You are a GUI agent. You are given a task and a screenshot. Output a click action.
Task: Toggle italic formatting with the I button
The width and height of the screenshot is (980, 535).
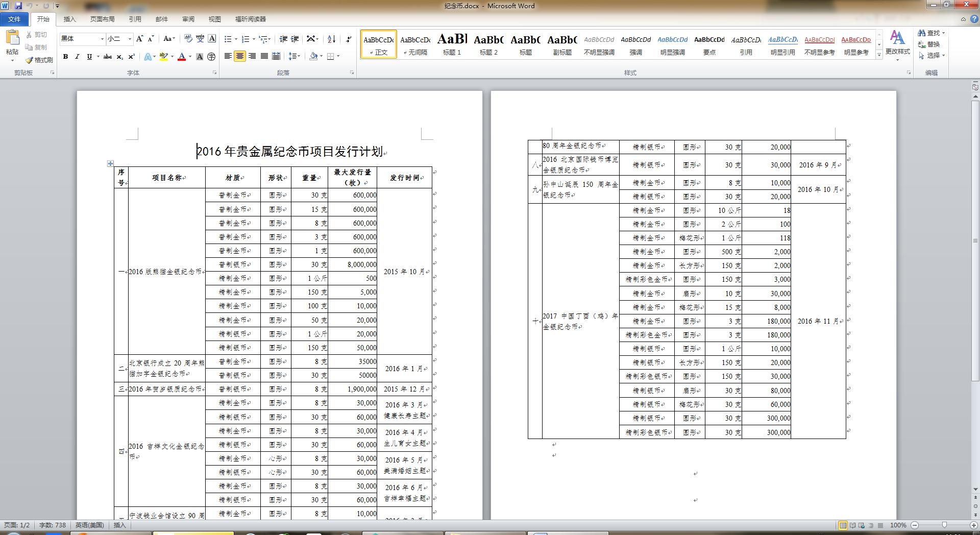click(x=77, y=57)
